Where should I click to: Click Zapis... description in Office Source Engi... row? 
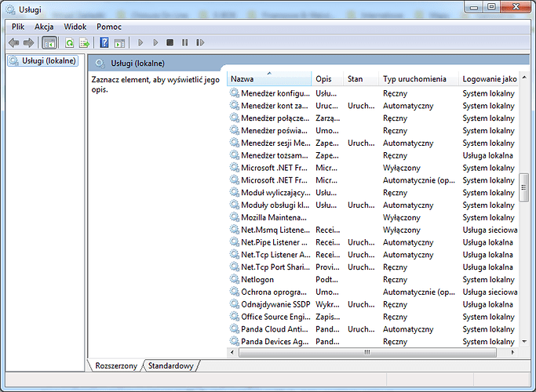(x=327, y=317)
